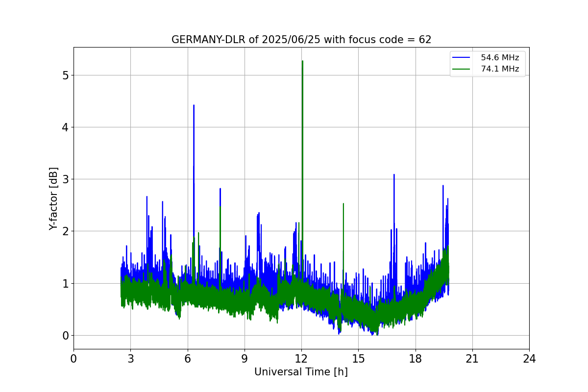Screen dimensions: 588x392
Task: Click x-axis tick label 9
Action: pyautogui.click(x=245, y=358)
